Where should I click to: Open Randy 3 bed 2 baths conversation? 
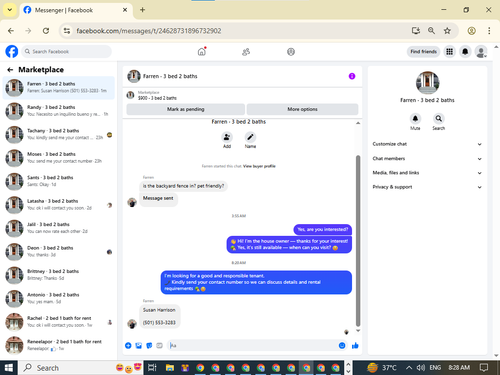click(x=59, y=111)
